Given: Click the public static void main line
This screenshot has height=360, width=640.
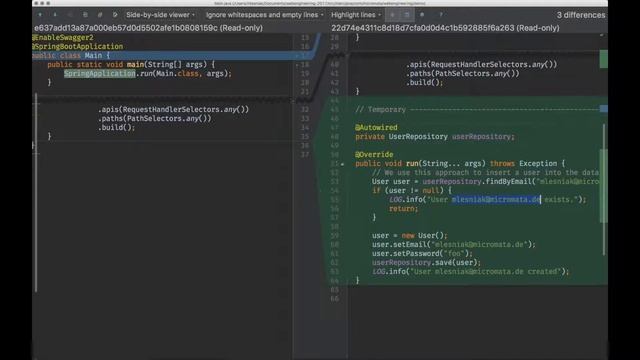Looking at the screenshot, I should coord(131,64).
